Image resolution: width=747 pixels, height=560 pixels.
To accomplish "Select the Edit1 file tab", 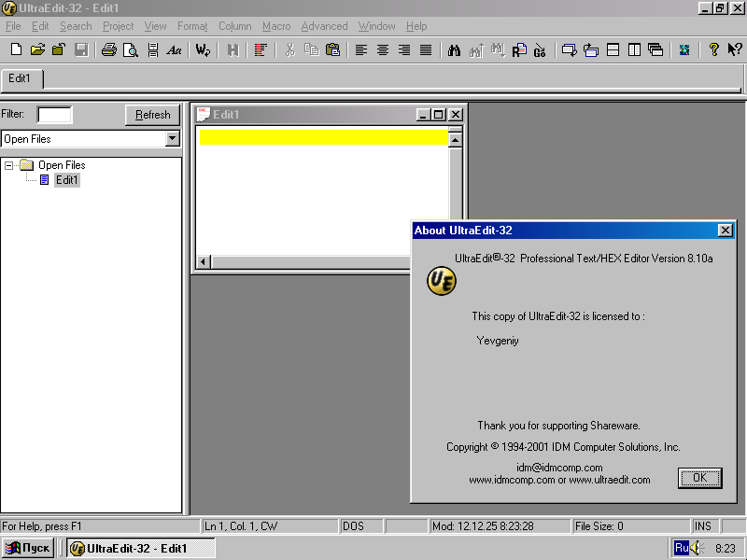I will click(x=21, y=78).
